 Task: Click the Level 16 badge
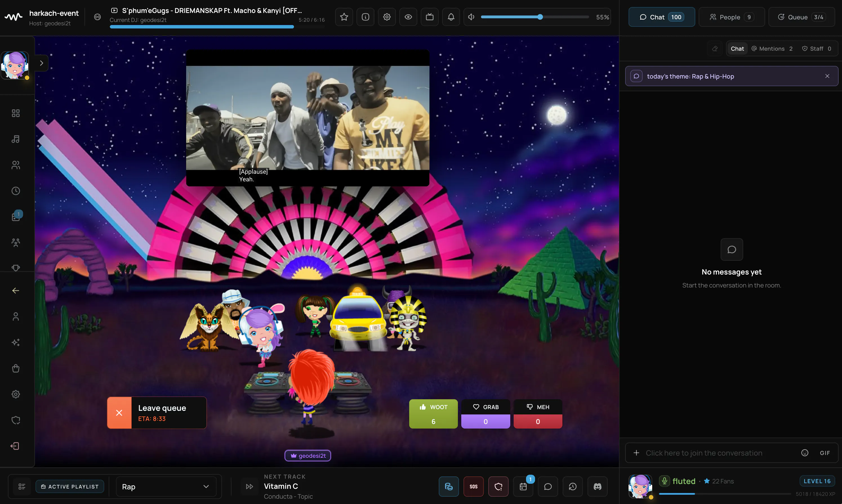tap(817, 481)
